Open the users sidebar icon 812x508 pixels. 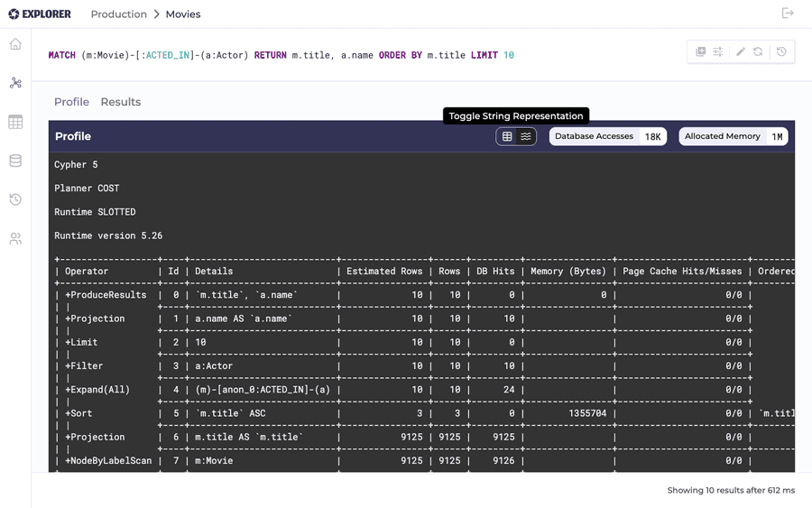click(15, 238)
